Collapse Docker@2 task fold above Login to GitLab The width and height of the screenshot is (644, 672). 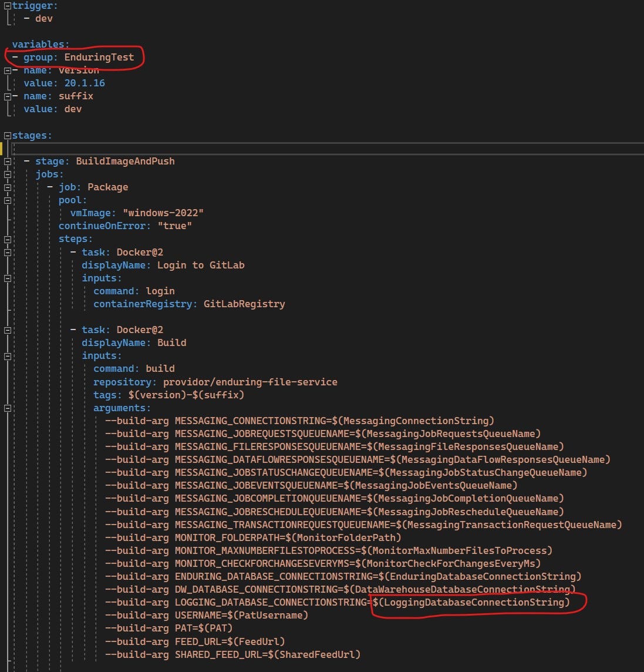coord(7,253)
